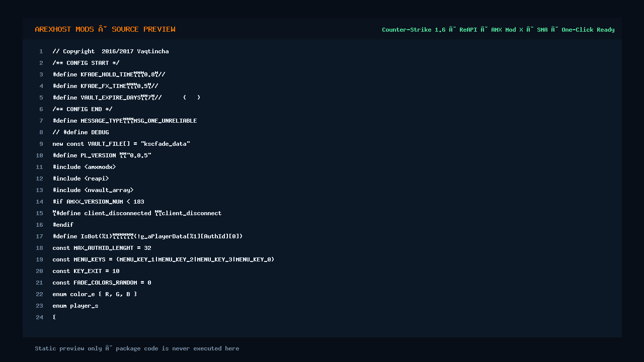This screenshot has width=644, height=362.
Task: Click the "#include <amxmodx>" line
Action: click(84, 167)
